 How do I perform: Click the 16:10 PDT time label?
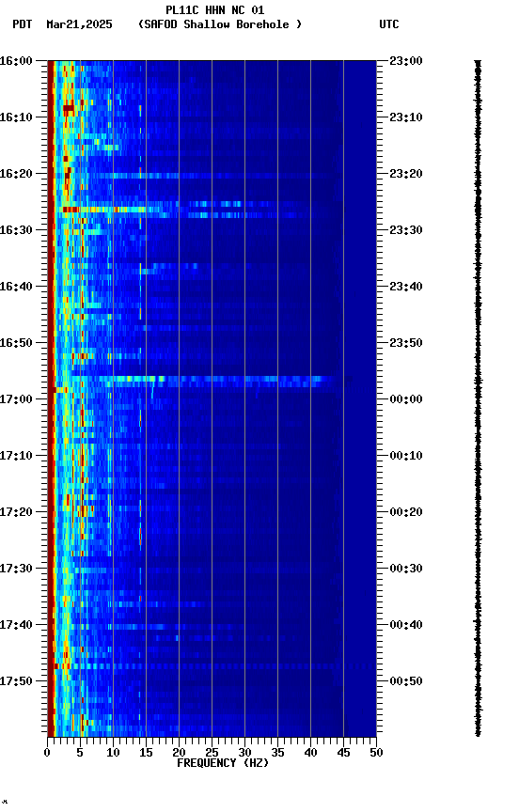(x=16, y=117)
